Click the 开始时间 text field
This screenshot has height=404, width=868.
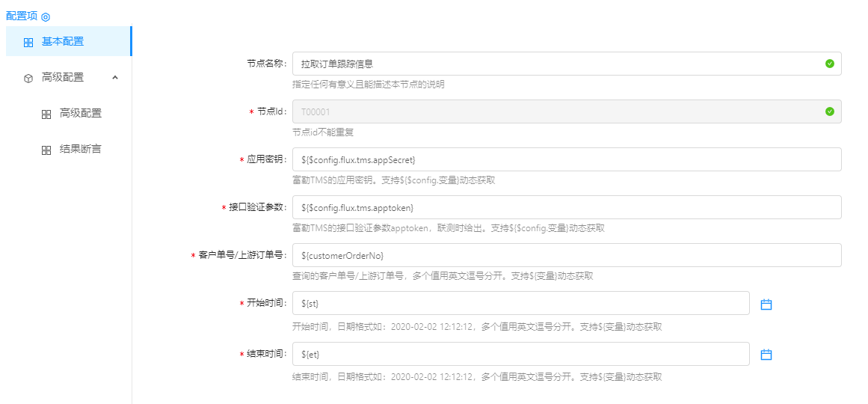click(x=520, y=303)
